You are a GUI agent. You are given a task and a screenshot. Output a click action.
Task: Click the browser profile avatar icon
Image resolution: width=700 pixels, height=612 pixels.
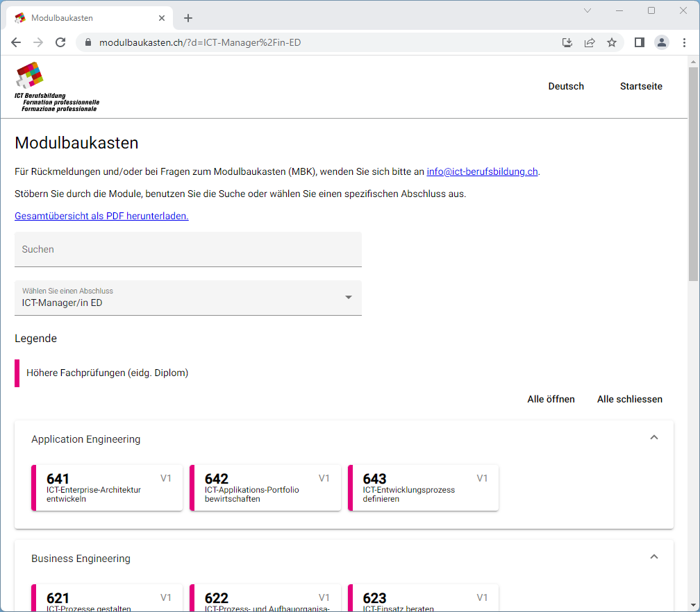(x=661, y=42)
